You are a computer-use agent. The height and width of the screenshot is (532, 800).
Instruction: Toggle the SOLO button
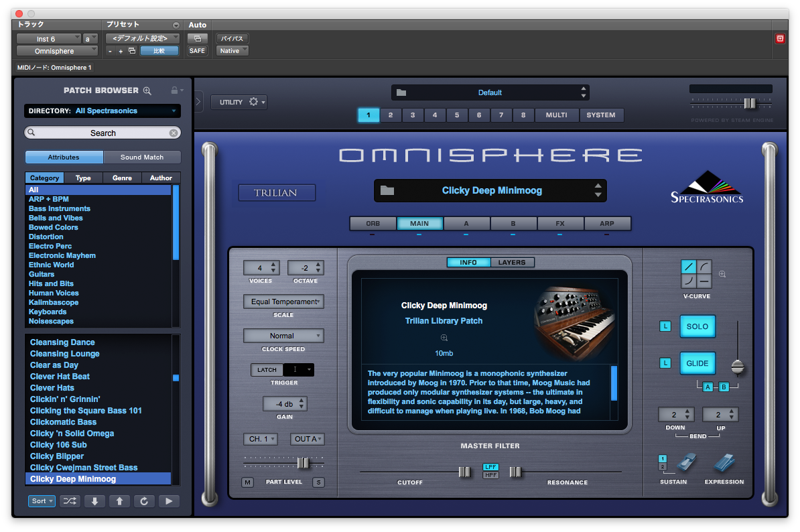(697, 326)
